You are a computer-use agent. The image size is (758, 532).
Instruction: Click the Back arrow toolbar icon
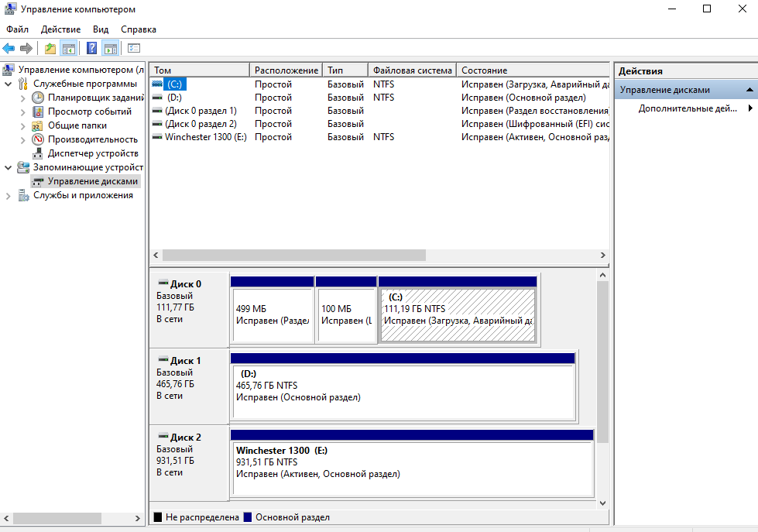click(9, 48)
